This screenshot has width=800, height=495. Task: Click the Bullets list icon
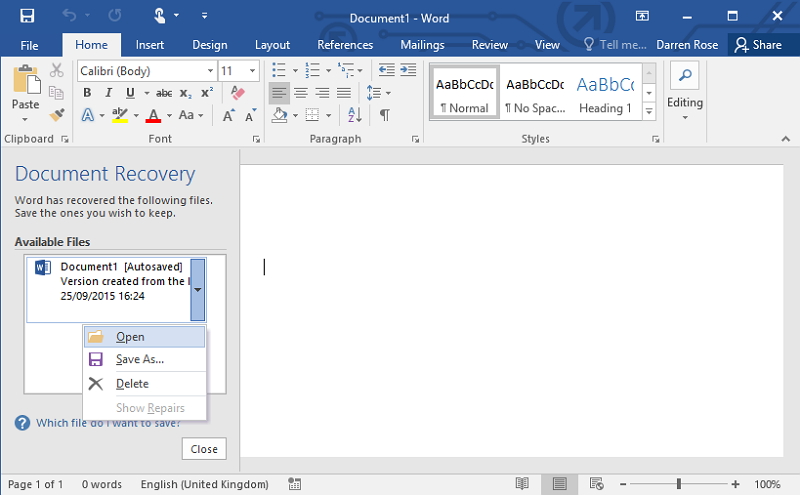pyautogui.click(x=279, y=71)
